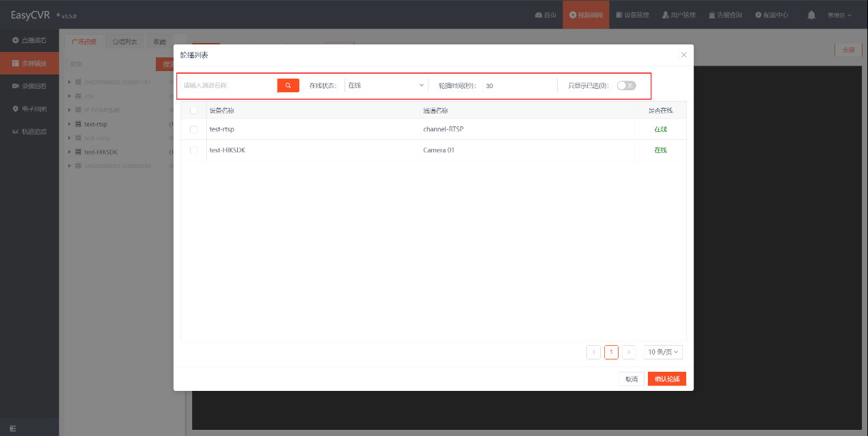The height and width of the screenshot is (436, 868).
Task: Toggle the 只显示已选 switch
Action: pos(626,85)
